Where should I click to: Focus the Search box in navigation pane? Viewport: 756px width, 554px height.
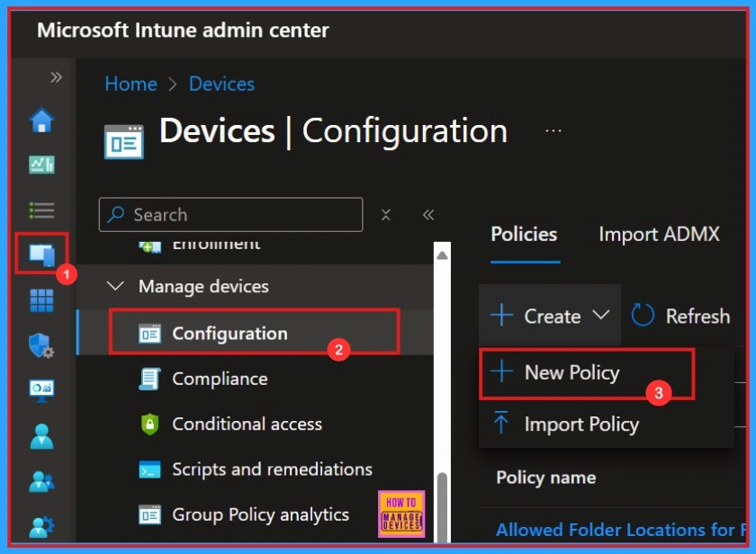pos(231,214)
